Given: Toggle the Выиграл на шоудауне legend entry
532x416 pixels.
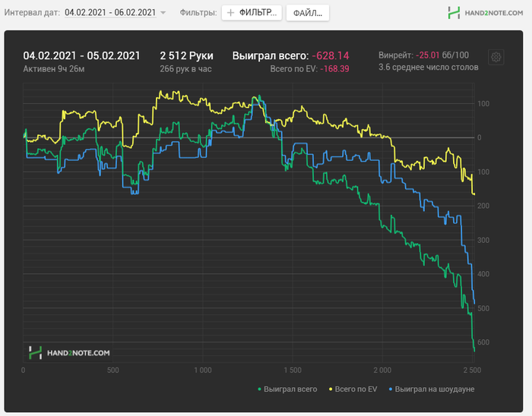Looking at the screenshot, I should tap(431, 389).
